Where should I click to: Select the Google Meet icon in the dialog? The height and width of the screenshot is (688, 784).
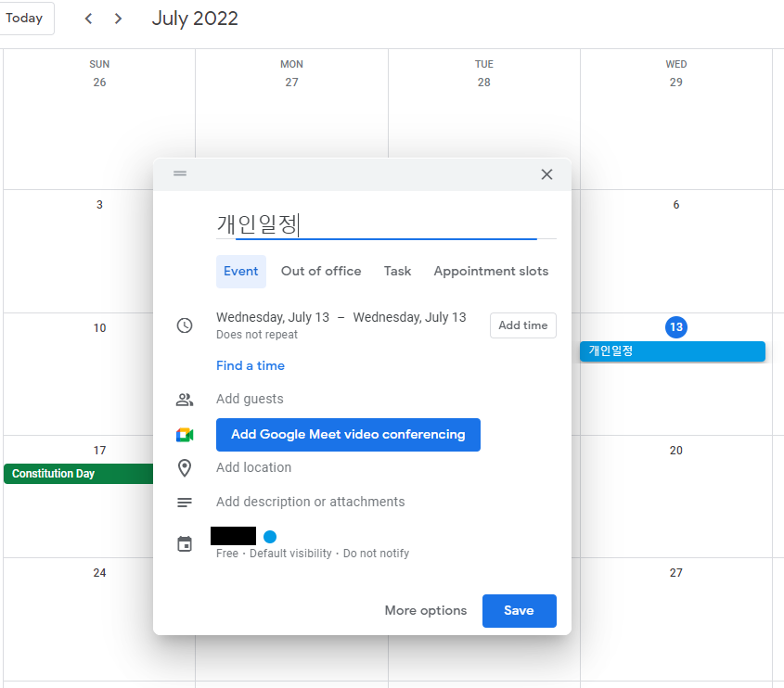coord(185,434)
